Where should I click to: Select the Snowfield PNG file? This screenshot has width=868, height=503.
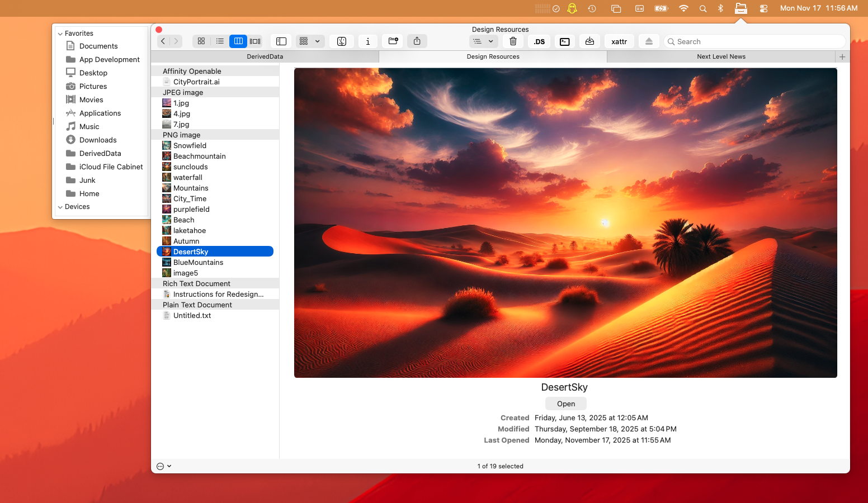tap(190, 145)
